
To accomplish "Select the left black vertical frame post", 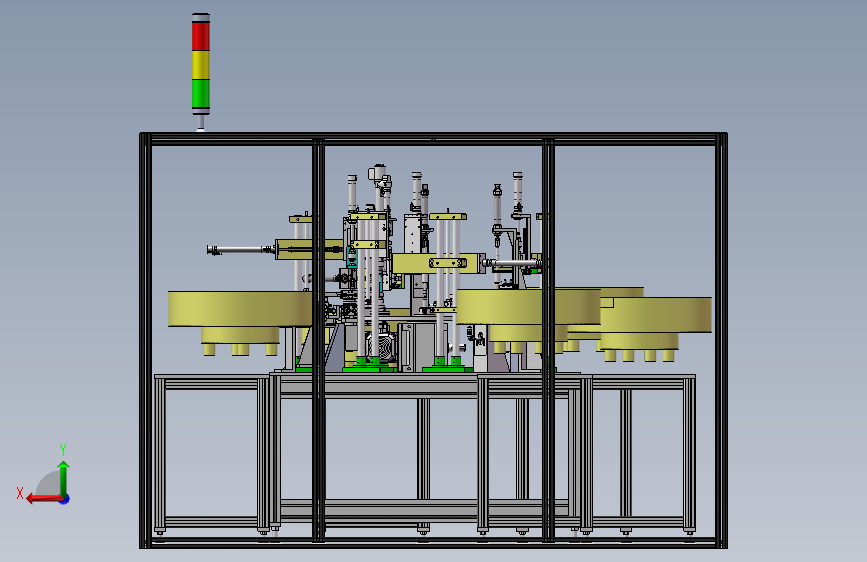I will pyautogui.click(x=145, y=340).
